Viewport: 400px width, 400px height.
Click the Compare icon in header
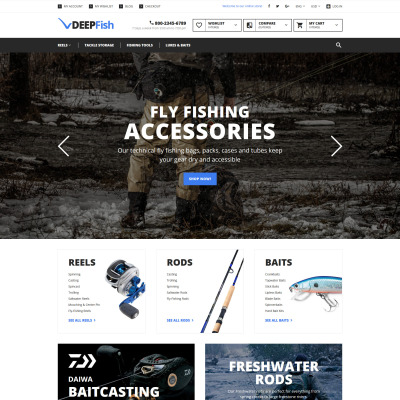249,25
